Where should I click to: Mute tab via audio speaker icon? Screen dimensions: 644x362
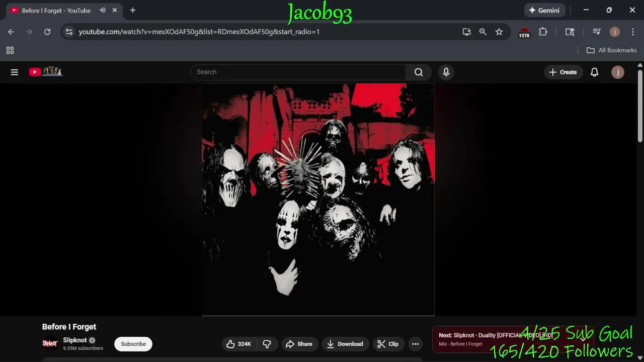103,10
